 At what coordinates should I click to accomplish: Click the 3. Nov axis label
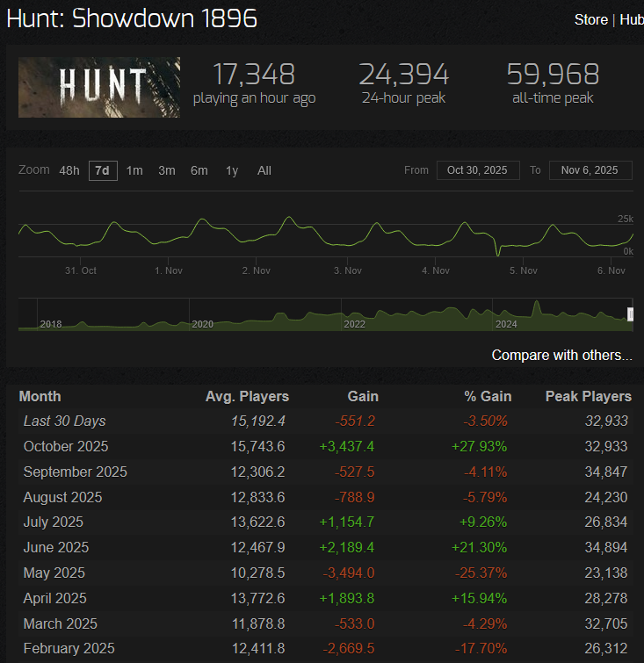coord(348,270)
